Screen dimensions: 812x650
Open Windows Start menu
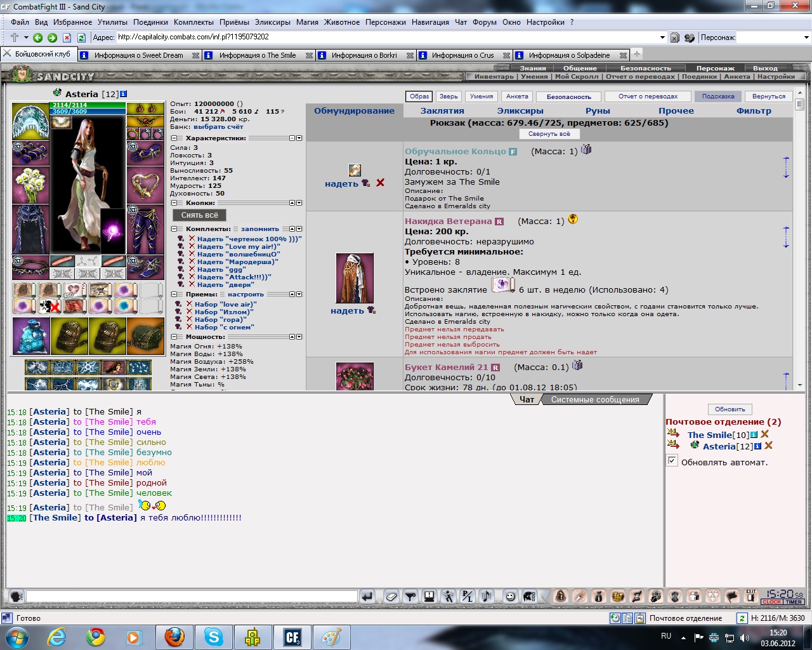tap(16, 637)
